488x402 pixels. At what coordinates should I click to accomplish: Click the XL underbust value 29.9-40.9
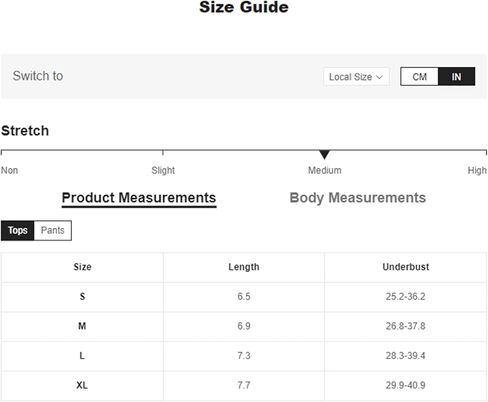coord(406,385)
